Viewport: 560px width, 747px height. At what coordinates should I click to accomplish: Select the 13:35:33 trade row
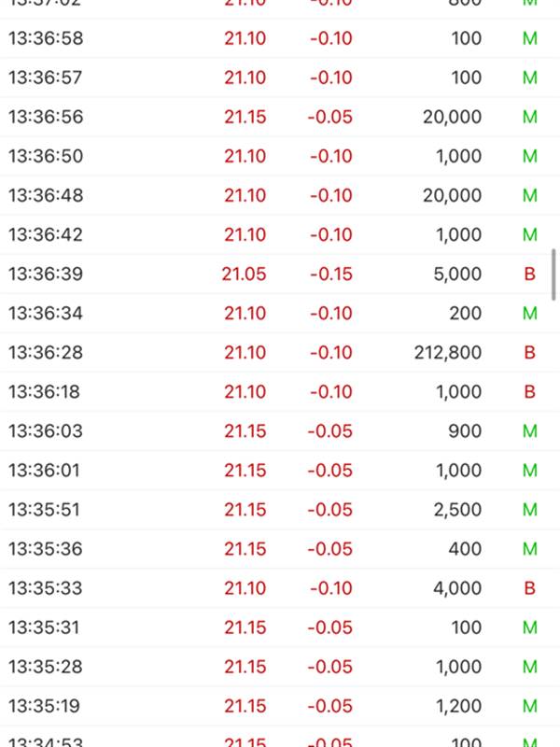click(x=280, y=588)
